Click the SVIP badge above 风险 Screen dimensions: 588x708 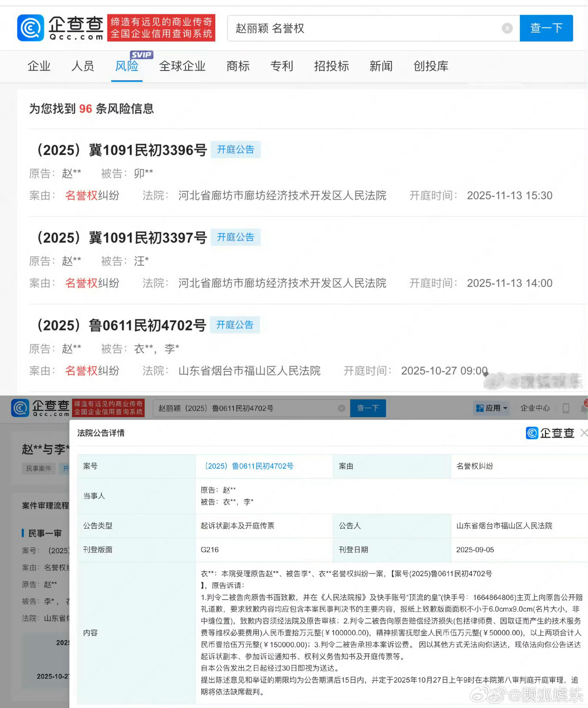pos(142,55)
